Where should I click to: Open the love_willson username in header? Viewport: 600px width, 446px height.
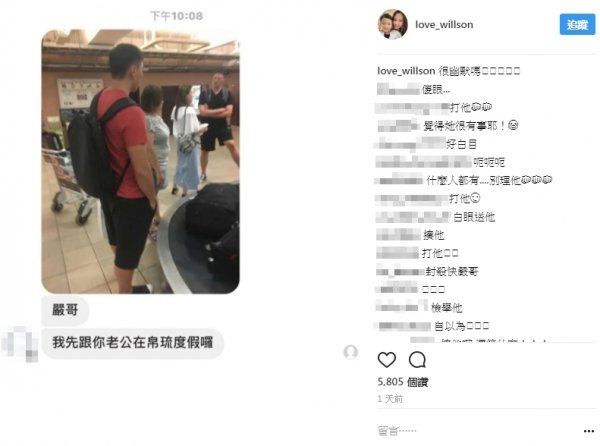[444, 25]
